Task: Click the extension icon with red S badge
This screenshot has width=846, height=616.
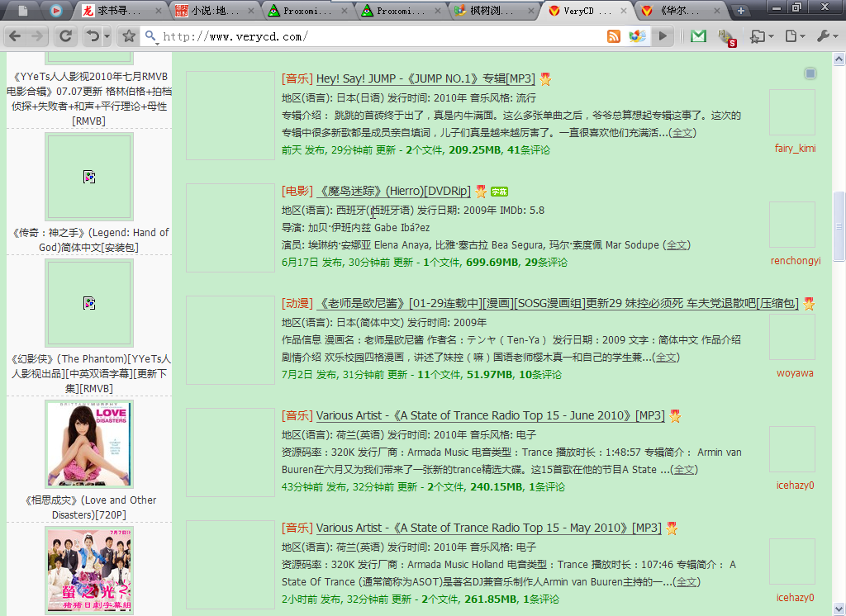Action: click(727, 37)
